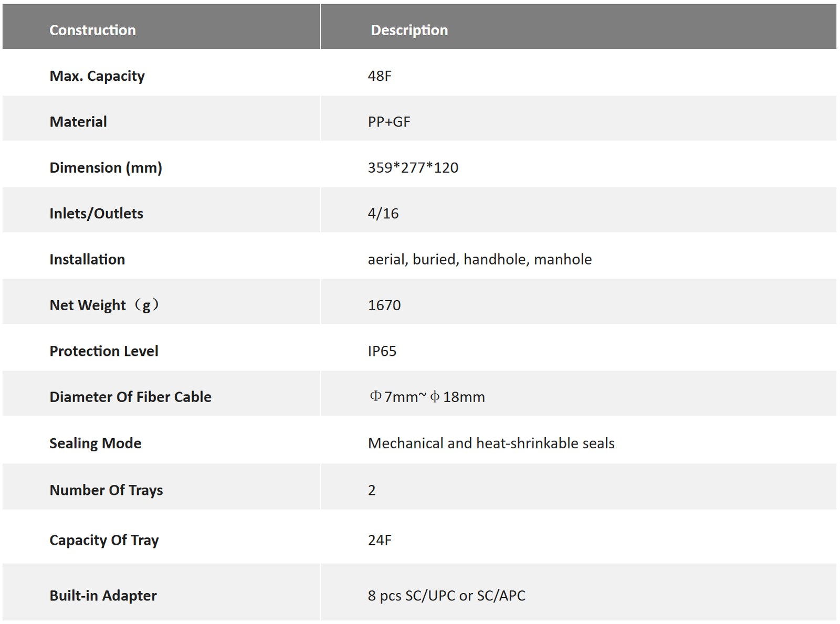
Task: Click the Dimension (mm) row label
Action: click(106, 167)
